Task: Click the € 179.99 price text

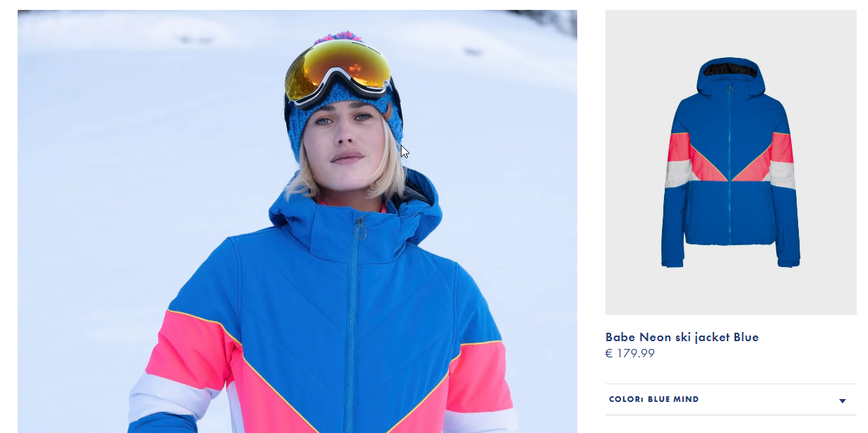Action: click(630, 353)
